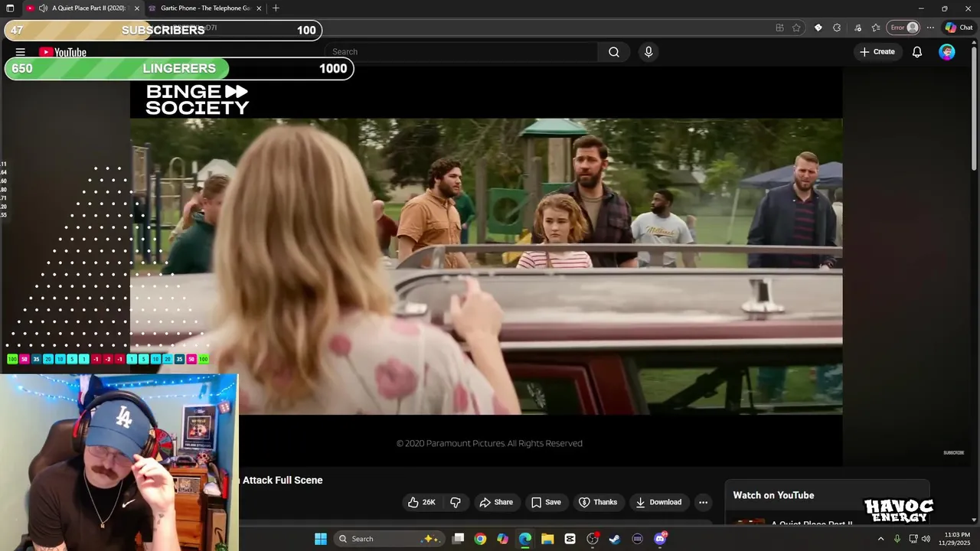Image resolution: width=980 pixels, height=551 pixels.
Task: Click the YouTube search magnifier button
Action: 614,52
